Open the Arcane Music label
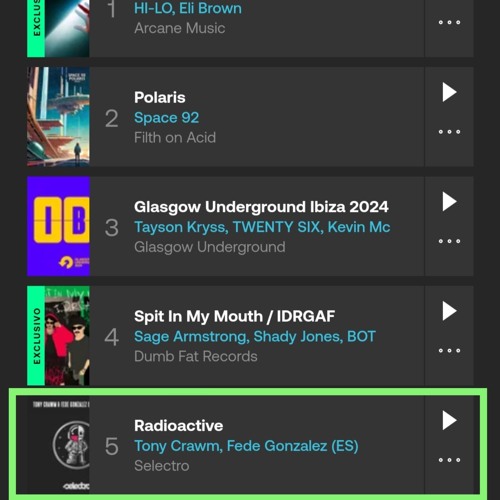The image size is (500, 500). click(x=179, y=28)
